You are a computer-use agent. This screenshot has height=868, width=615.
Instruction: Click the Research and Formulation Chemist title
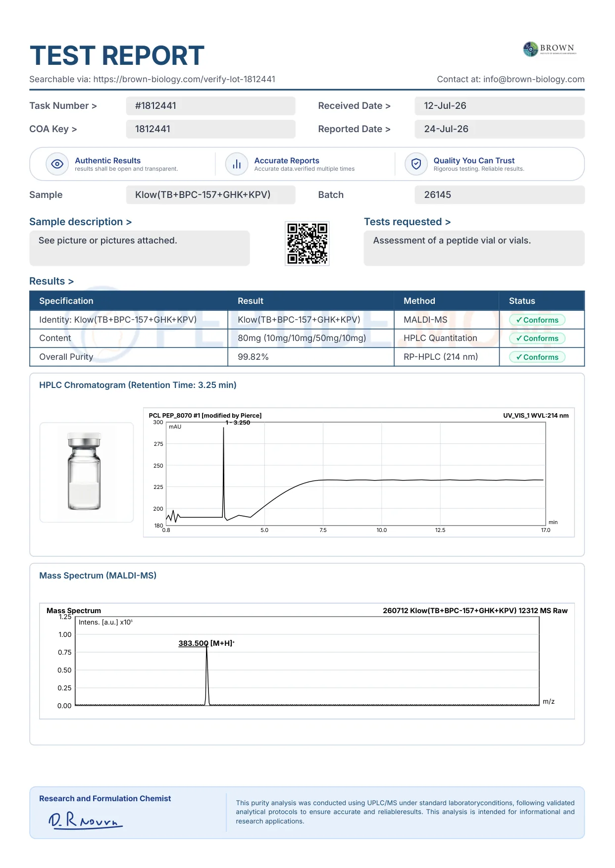[x=105, y=799]
